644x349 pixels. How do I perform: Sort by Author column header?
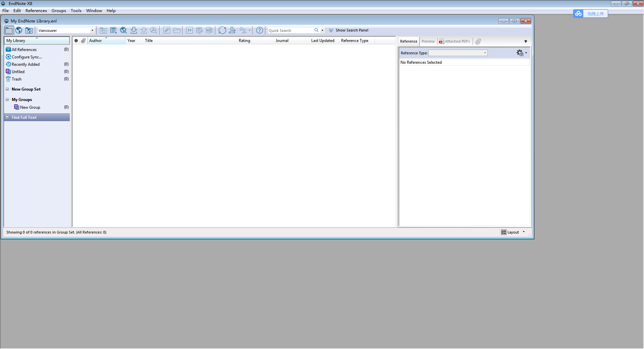(106, 41)
